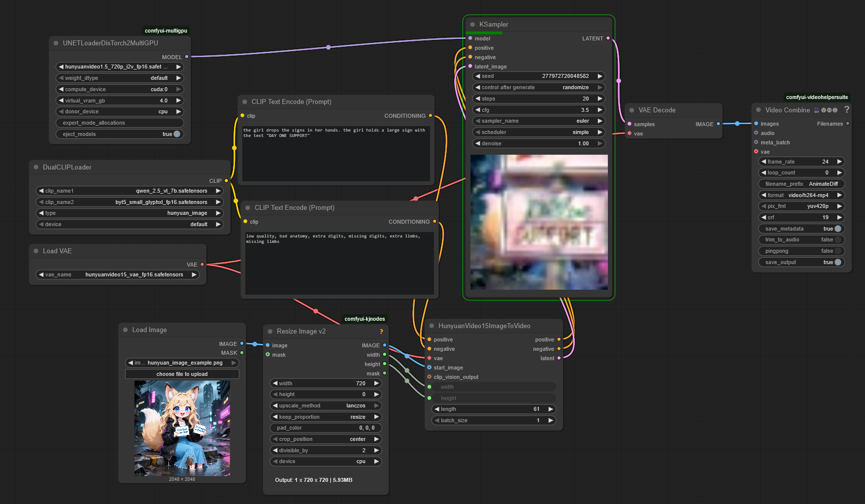The image size is (865, 504).
Task: Increase frame_rate using its right arrow
Action: coord(839,162)
